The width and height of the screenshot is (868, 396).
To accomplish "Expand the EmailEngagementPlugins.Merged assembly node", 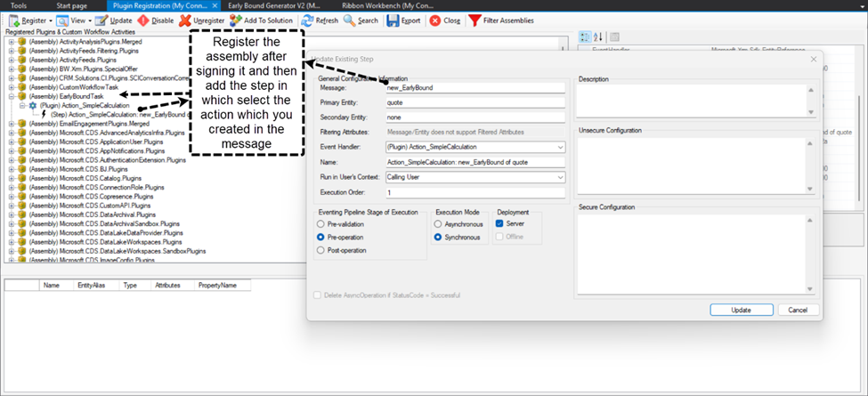I will 12,124.
